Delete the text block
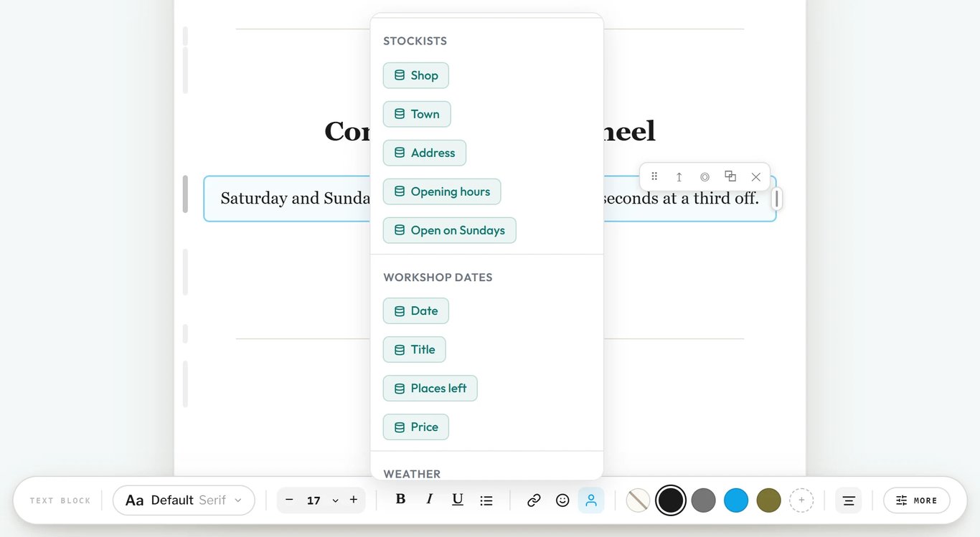 [756, 176]
